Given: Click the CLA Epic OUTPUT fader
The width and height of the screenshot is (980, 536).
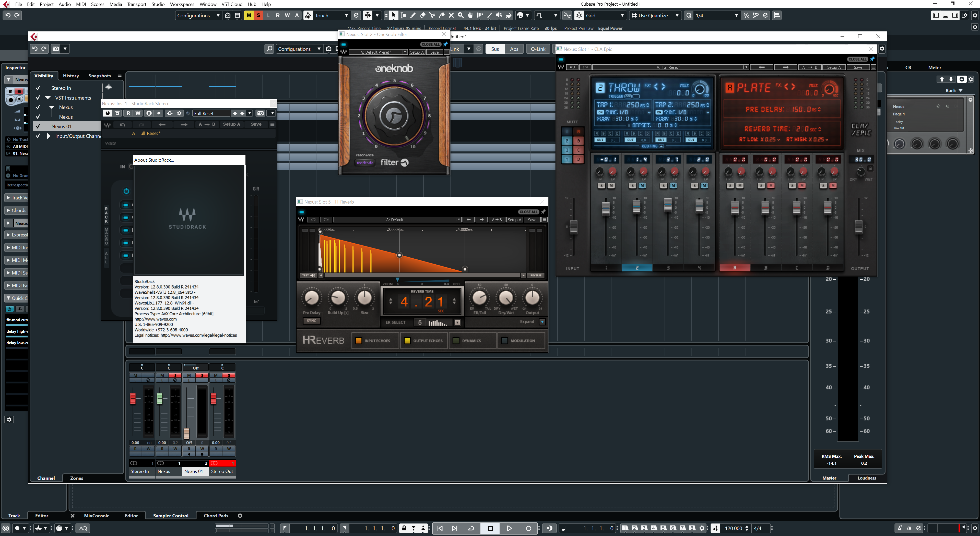Looking at the screenshot, I should pos(858,227).
